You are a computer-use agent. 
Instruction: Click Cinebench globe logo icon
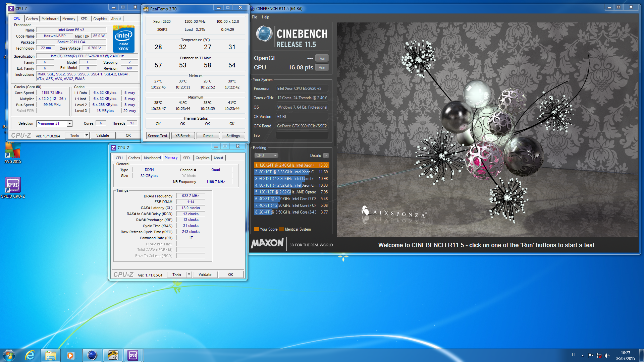(x=264, y=34)
